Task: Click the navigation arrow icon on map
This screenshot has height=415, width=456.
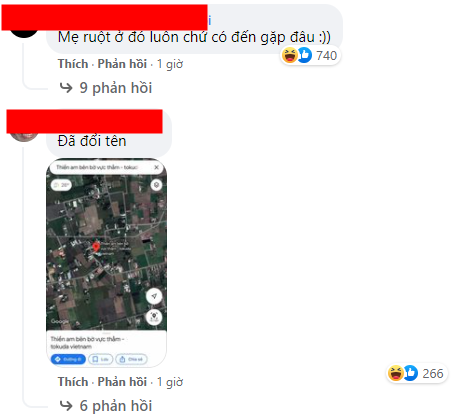Action: (154, 296)
